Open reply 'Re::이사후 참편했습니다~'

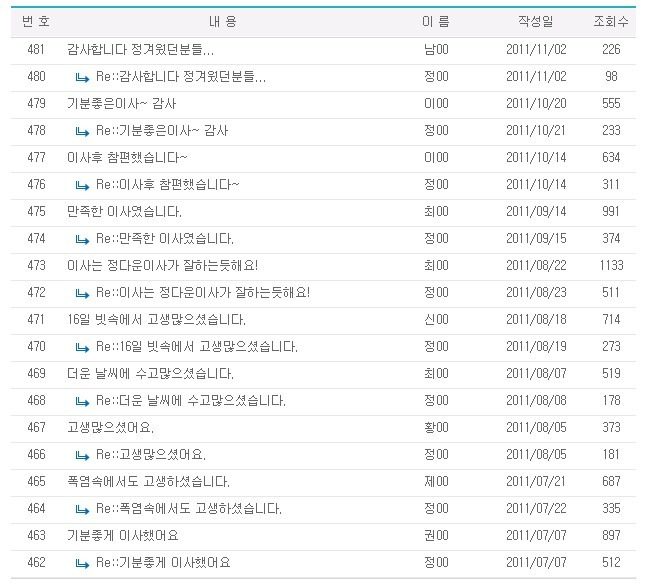(167, 185)
